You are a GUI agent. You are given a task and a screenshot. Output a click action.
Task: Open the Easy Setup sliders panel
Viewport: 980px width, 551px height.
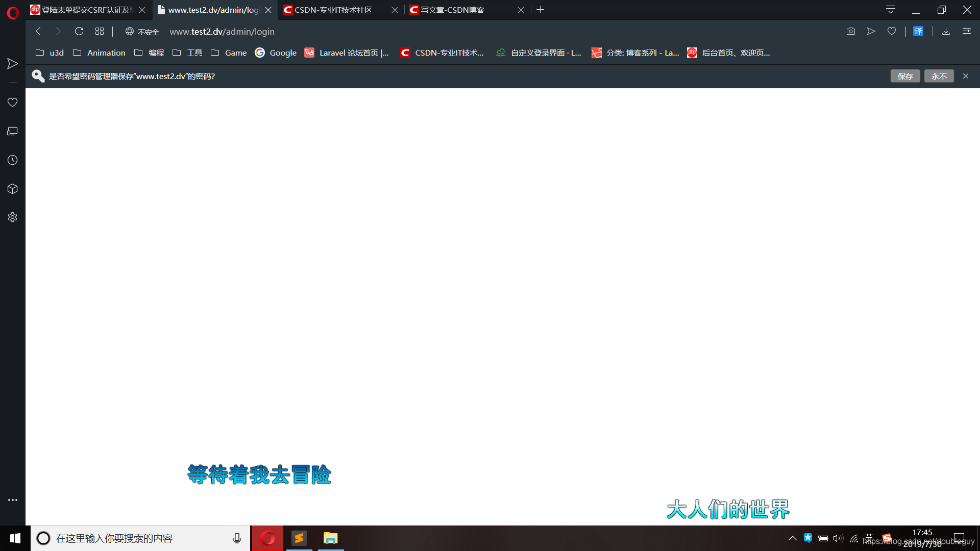[967, 32]
